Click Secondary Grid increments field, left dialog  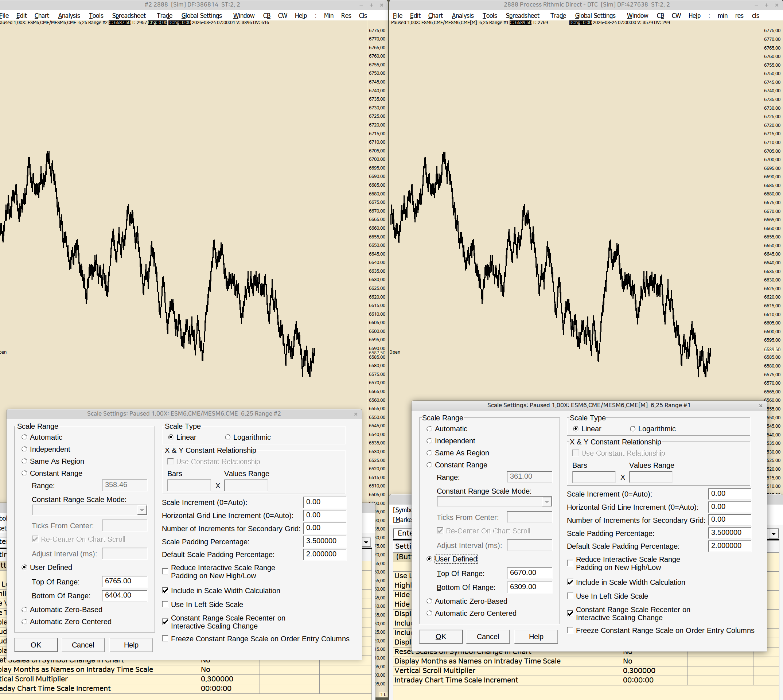click(x=324, y=528)
